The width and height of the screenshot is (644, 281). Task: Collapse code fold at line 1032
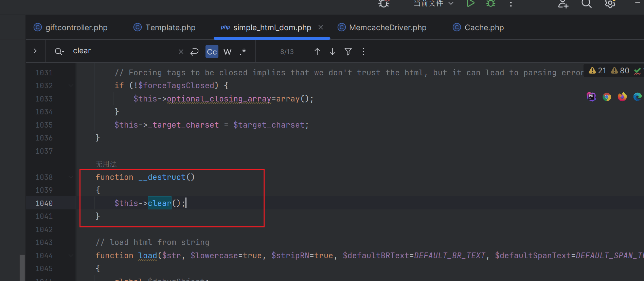[x=71, y=86]
